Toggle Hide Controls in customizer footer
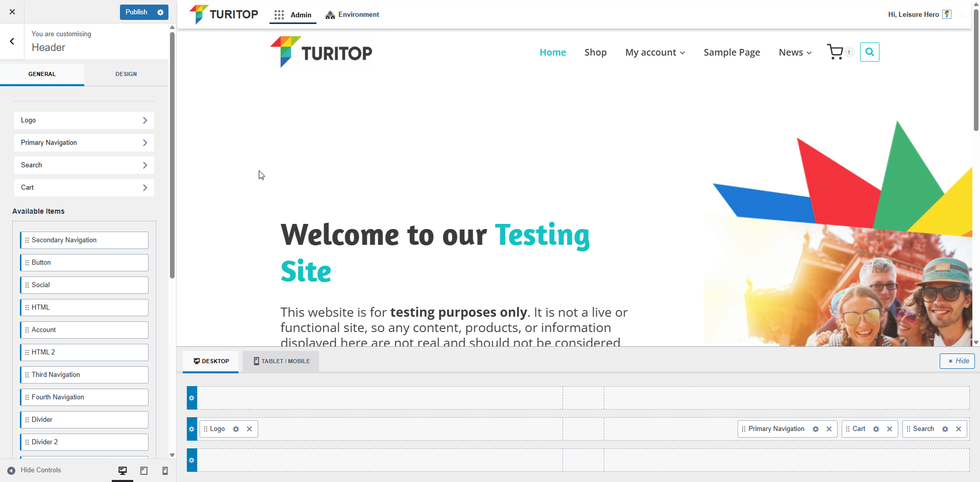 click(x=34, y=470)
